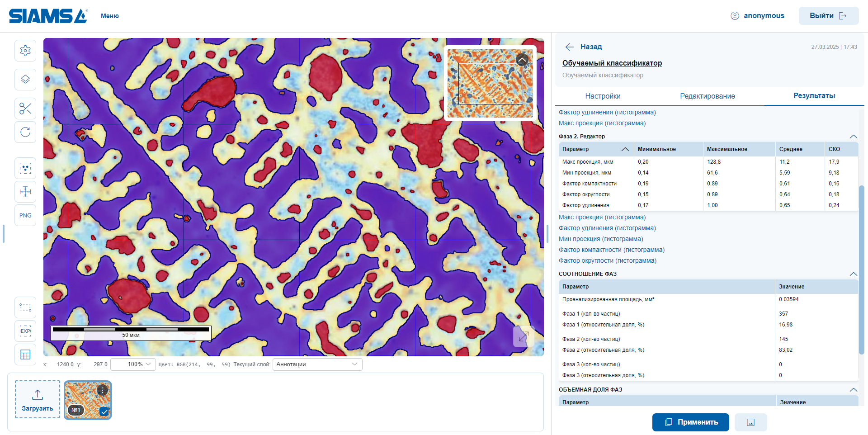Sort by Параметр column arrow
This screenshot has width=868, height=435.
pyautogui.click(x=625, y=149)
